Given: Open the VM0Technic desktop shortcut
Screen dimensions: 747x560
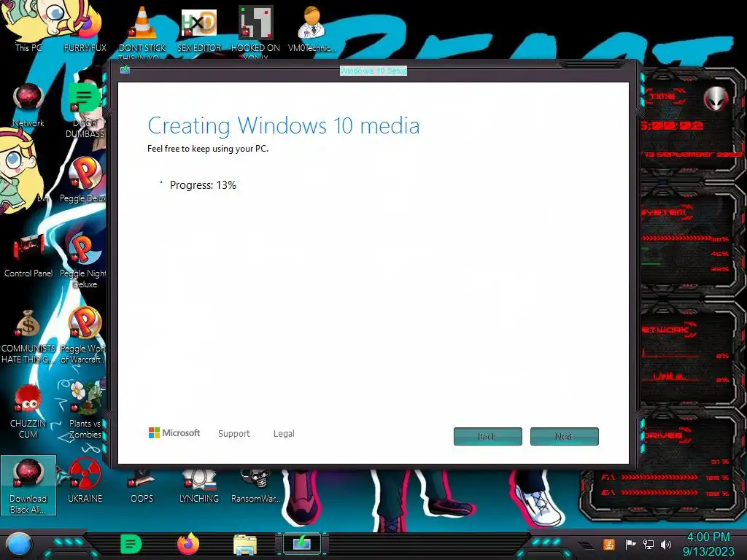Looking at the screenshot, I should tap(311, 28).
